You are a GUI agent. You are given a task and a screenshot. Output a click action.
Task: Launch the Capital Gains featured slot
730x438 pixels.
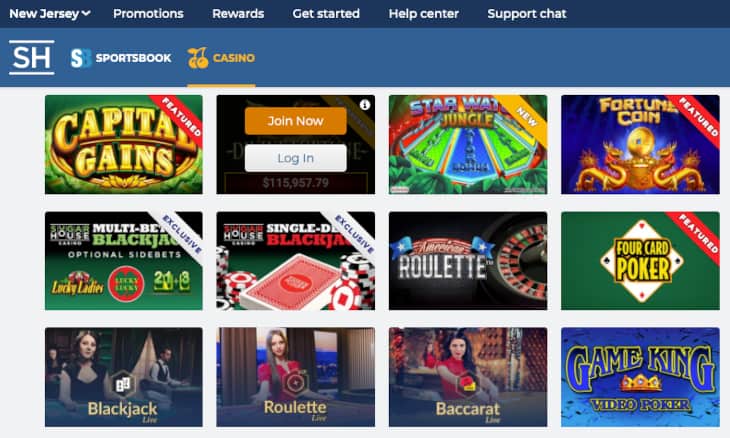(x=124, y=144)
